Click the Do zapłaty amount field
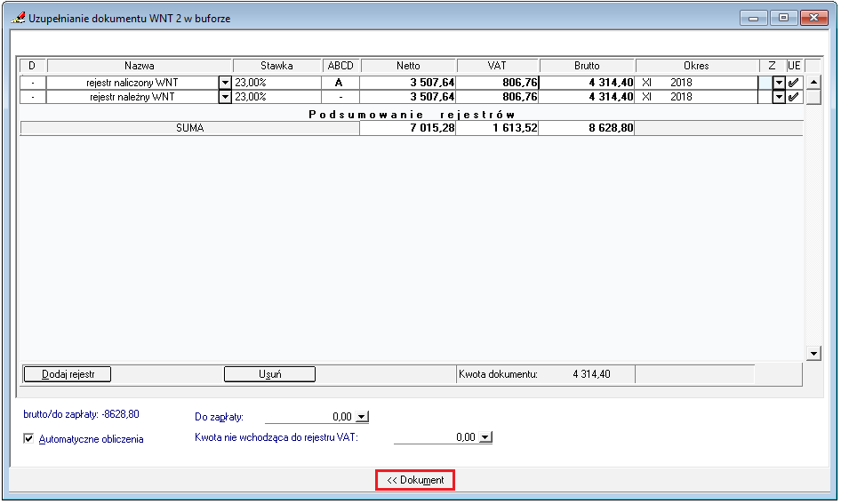 pos(309,416)
